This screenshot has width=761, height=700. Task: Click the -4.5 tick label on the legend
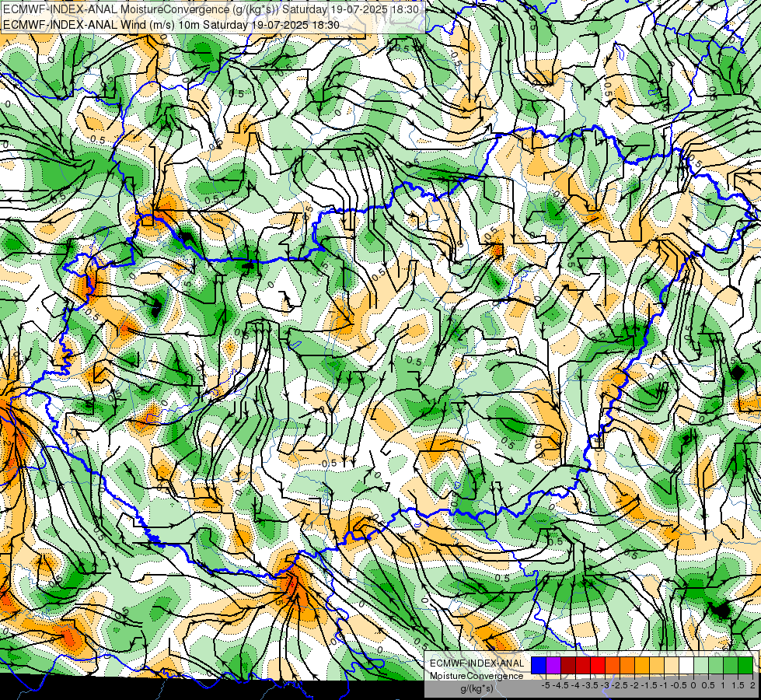[x=560, y=685]
